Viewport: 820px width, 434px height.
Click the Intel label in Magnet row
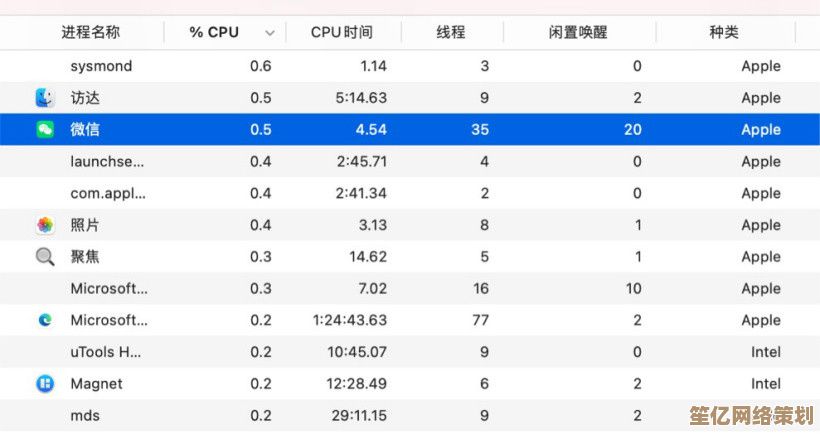pos(766,384)
